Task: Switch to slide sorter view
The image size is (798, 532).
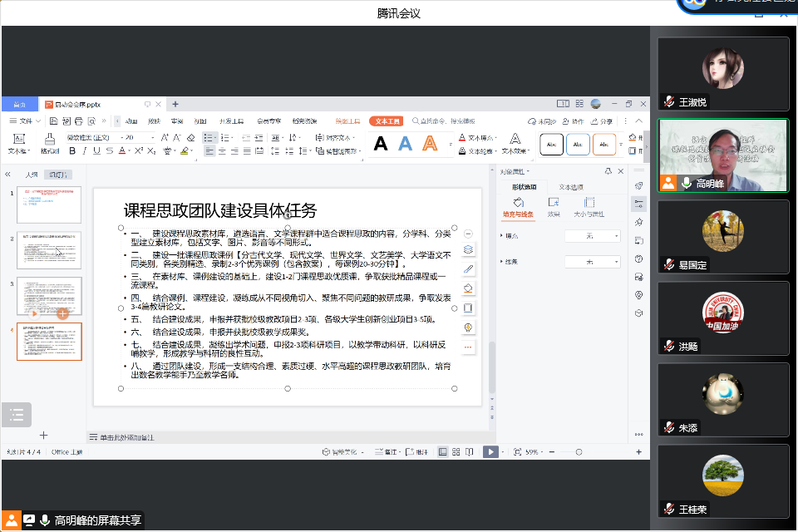Action: (x=455, y=451)
